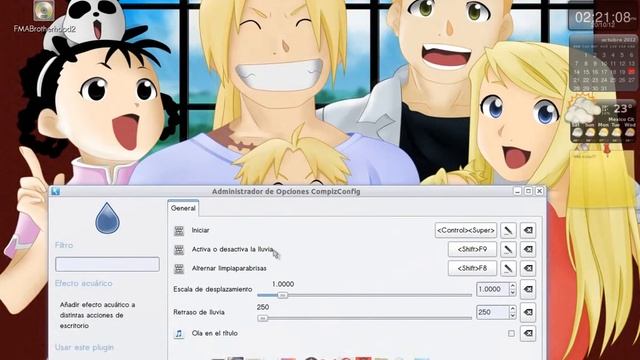Click the Retraso de lluvia slider handle
Screen dimensions: 640x360
point(263,318)
